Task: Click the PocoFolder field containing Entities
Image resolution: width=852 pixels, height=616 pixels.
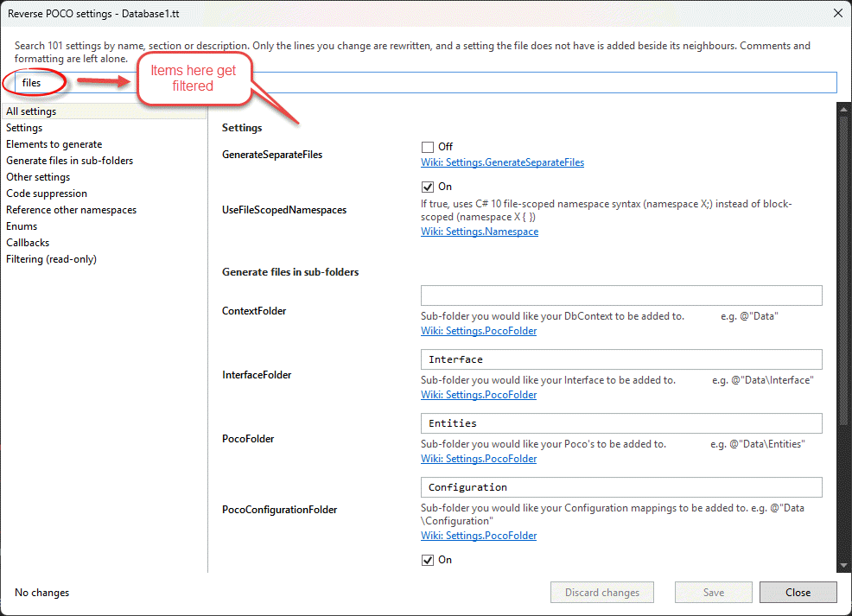Action: tap(621, 423)
